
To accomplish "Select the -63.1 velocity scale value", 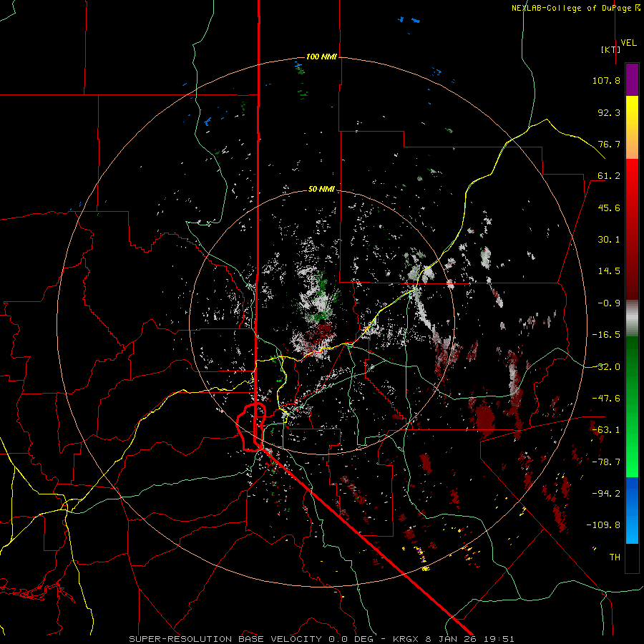I will click(606, 430).
